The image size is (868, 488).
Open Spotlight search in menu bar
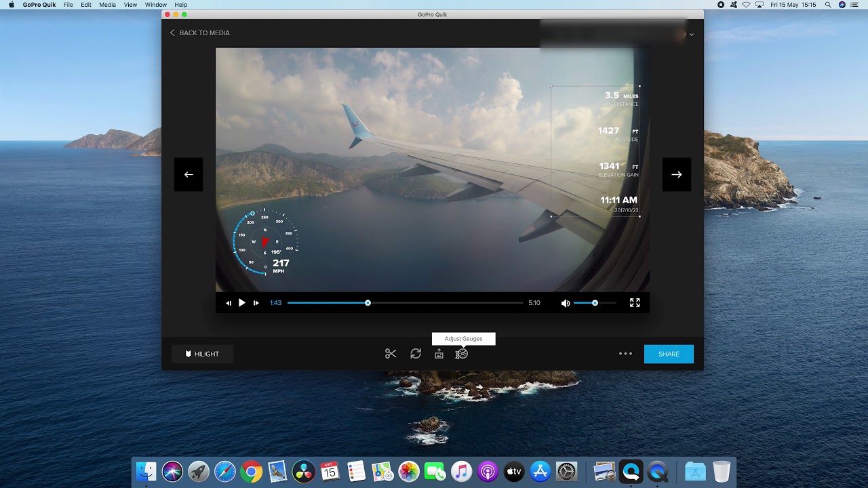tap(828, 5)
